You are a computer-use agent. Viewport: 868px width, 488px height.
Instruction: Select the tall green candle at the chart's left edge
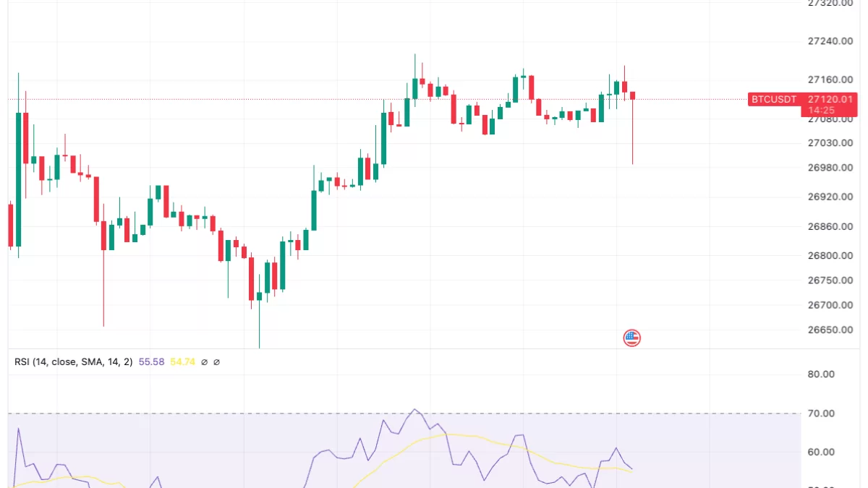18,179
